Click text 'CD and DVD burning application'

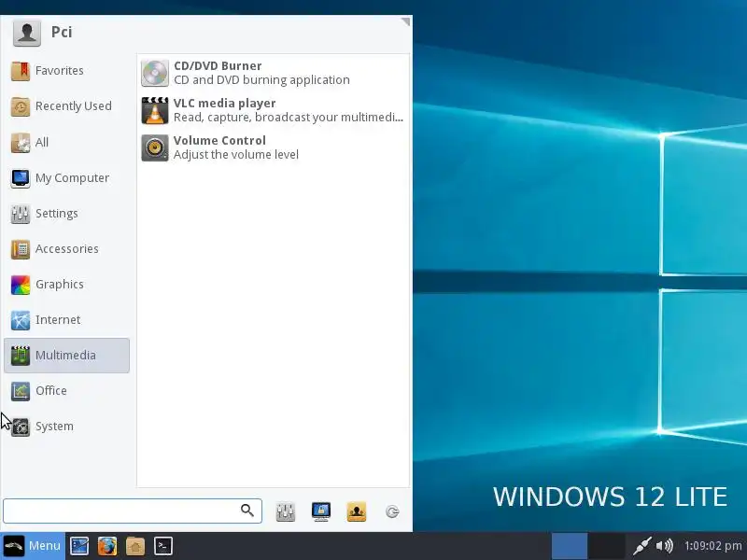[261, 80]
